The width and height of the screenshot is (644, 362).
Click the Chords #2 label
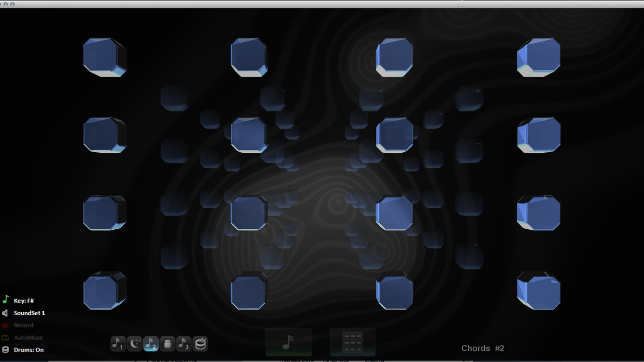tap(482, 348)
